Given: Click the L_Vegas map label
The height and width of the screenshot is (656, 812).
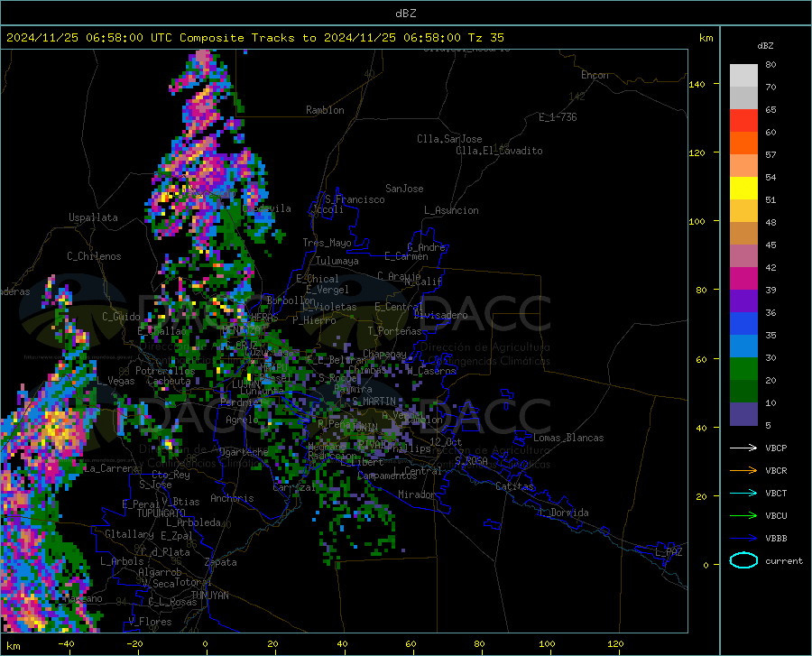Looking at the screenshot, I should pos(115,381).
